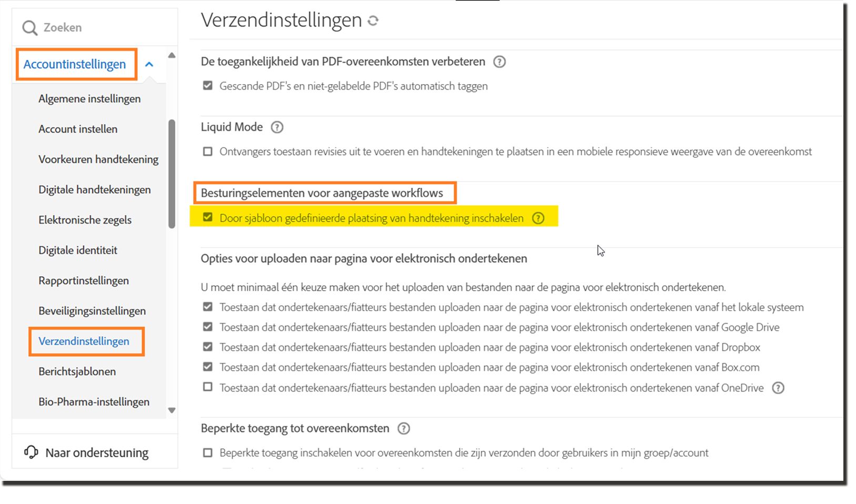
Task: Open help icon next to Liquid Mode
Action: coord(277,127)
